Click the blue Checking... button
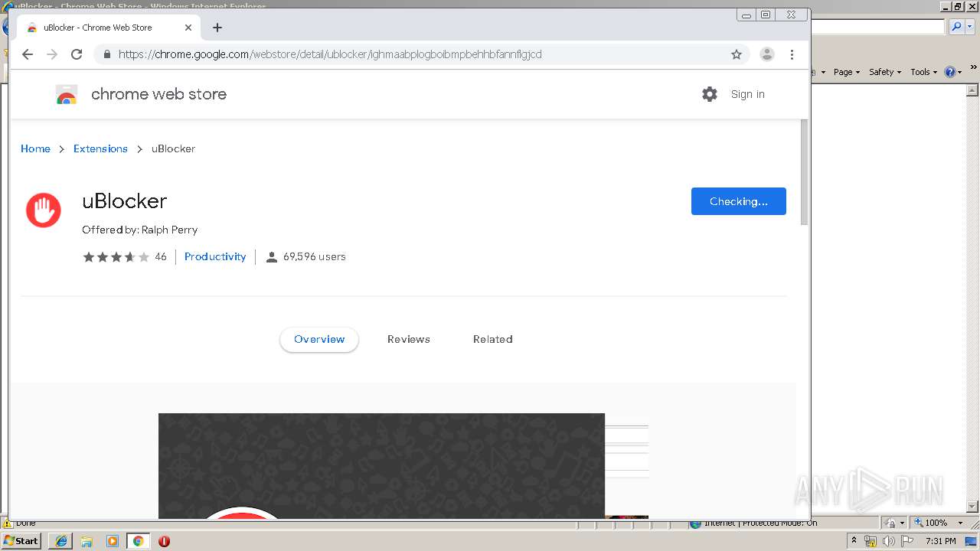The height and width of the screenshot is (551, 980). pos(738,201)
